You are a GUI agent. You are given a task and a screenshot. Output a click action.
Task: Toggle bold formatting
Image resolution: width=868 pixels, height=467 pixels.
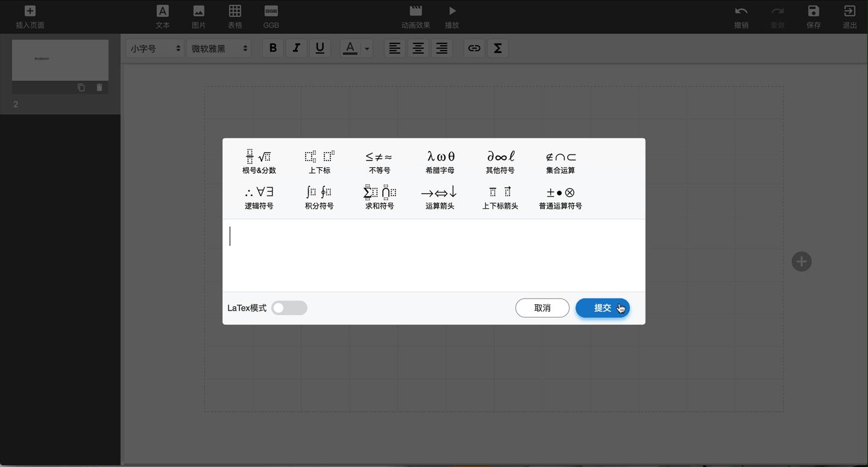click(x=273, y=48)
